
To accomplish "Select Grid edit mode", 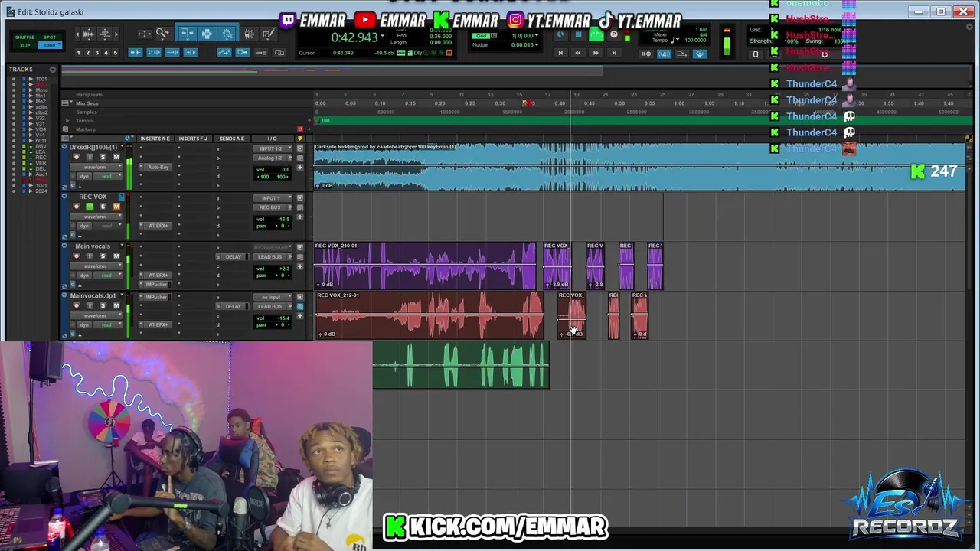I will coord(50,45).
